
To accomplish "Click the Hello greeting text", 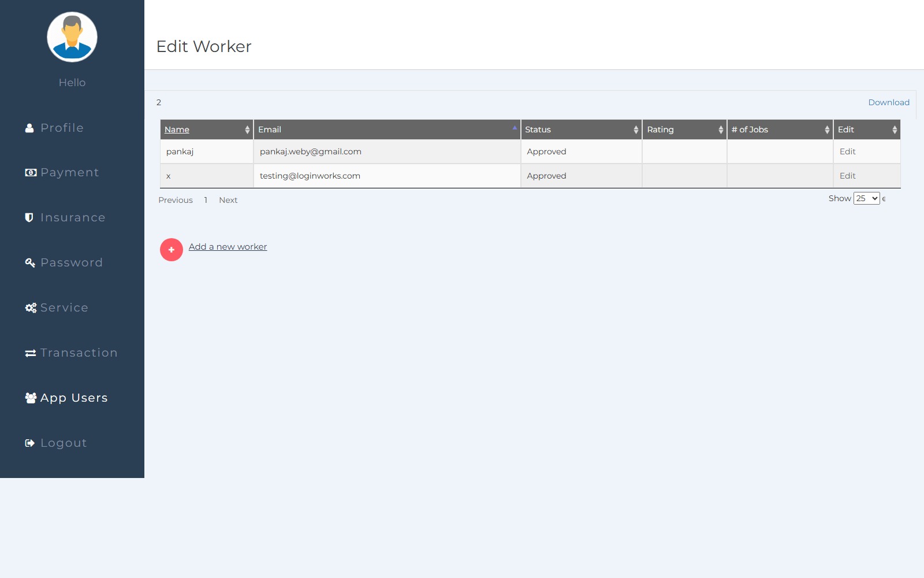I will [x=72, y=83].
